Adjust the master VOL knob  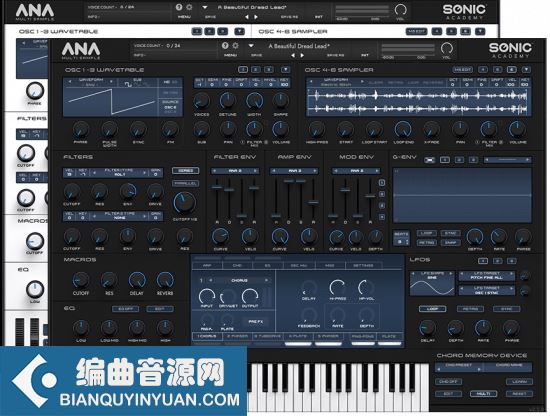click(447, 48)
